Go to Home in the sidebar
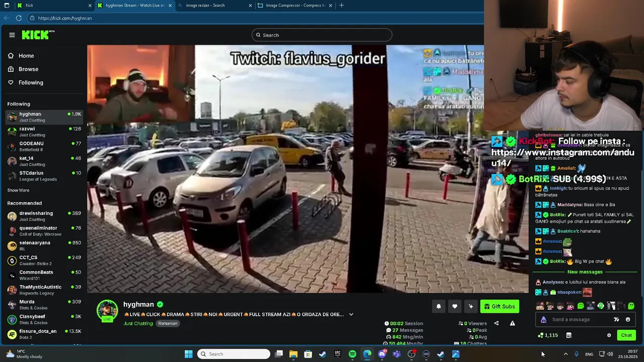644x362 pixels. (x=26, y=56)
